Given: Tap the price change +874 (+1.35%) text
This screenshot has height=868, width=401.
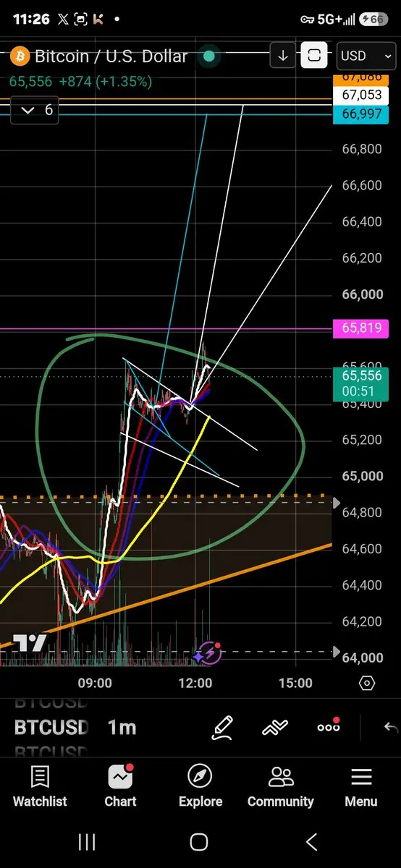Looking at the screenshot, I should tap(106, 82).
